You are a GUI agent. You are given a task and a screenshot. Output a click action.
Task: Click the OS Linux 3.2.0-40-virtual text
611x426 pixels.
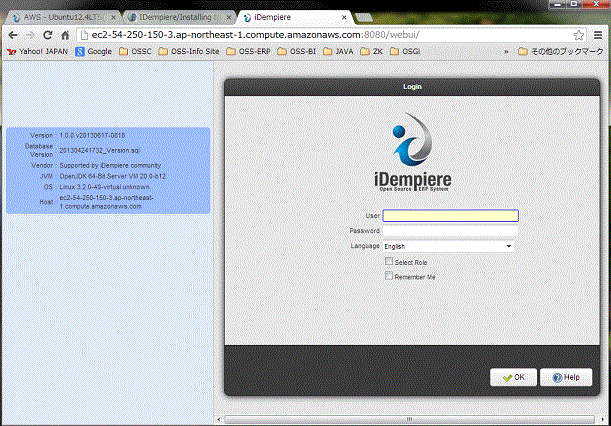point(104,187)
